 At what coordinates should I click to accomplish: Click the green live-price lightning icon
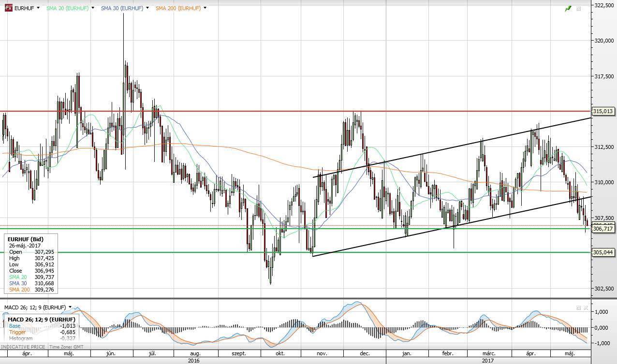(569, 8)
